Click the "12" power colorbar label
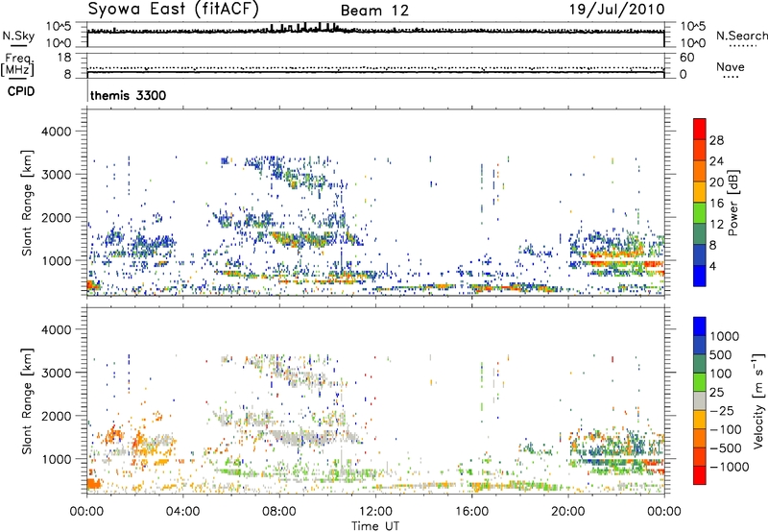 coord(716,225)
